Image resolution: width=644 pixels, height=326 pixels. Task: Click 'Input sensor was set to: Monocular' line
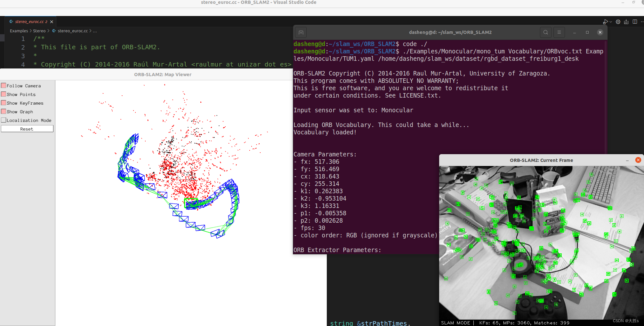[353, 110]
